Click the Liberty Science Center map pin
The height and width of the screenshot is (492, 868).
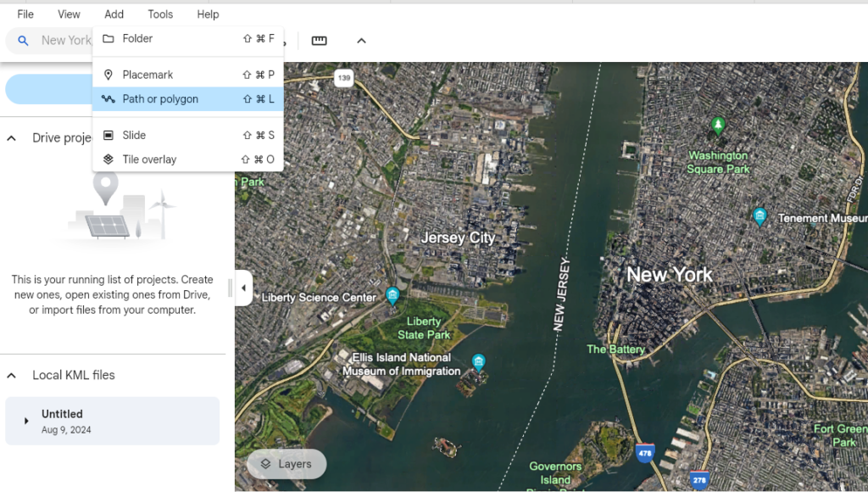click(392, 297)
